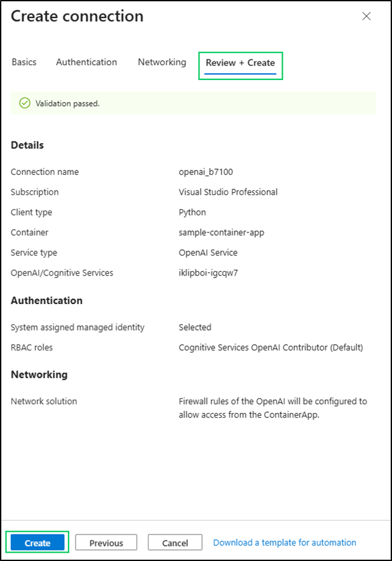Click the 'Validation passed.' message text

(67, 103)
